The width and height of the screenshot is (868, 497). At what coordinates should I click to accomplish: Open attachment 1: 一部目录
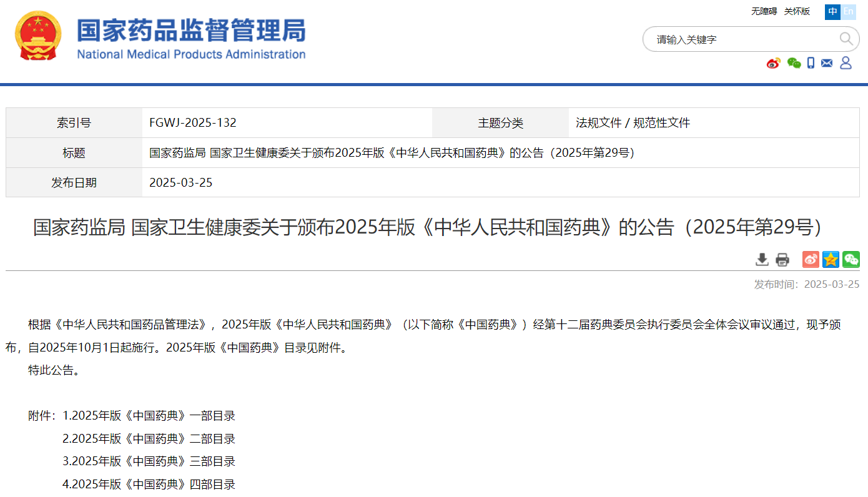149,416
